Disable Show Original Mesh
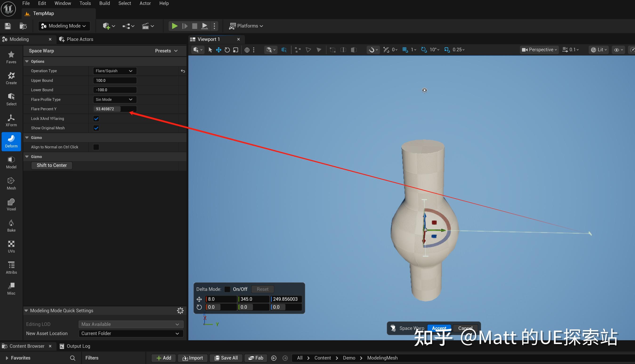635x364 pixels. 96,128
